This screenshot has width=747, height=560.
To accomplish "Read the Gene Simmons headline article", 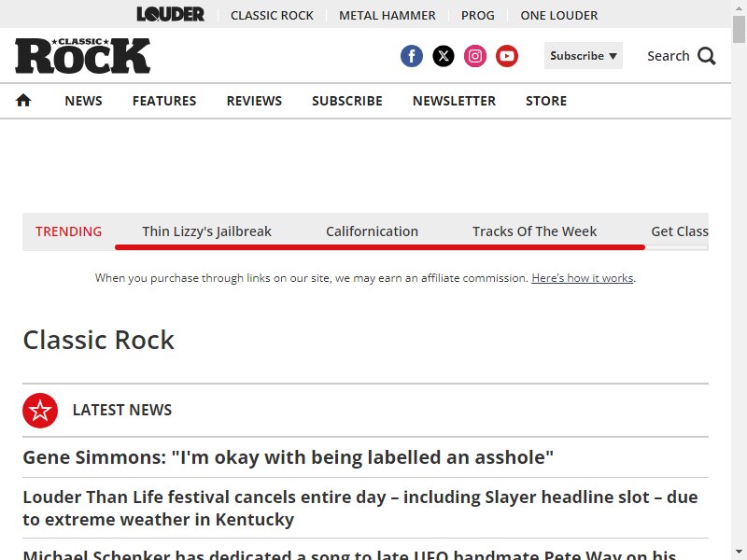I will coord(289,457).
